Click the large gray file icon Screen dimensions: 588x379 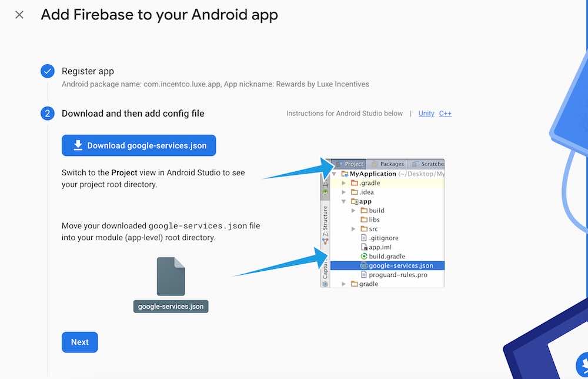coord(171,277)
